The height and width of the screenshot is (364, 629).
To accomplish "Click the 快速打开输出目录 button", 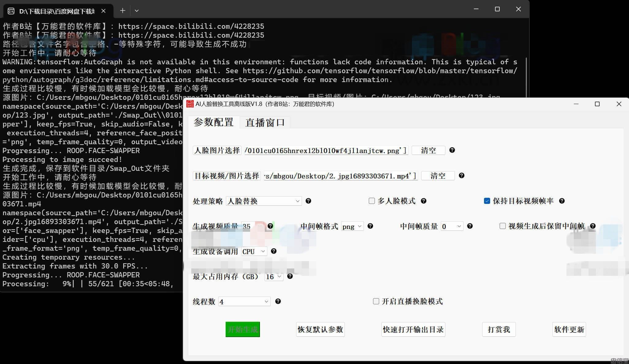I will (413, 329).
